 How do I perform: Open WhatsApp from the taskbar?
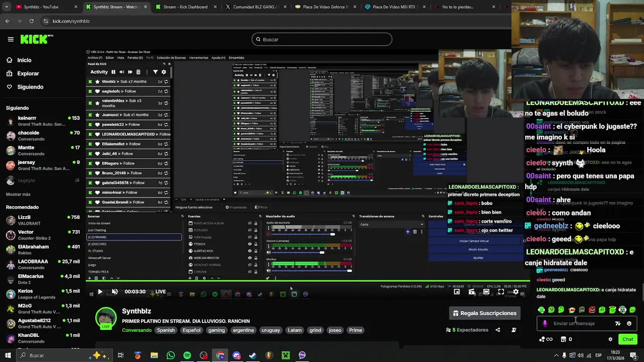click(171, 355)
